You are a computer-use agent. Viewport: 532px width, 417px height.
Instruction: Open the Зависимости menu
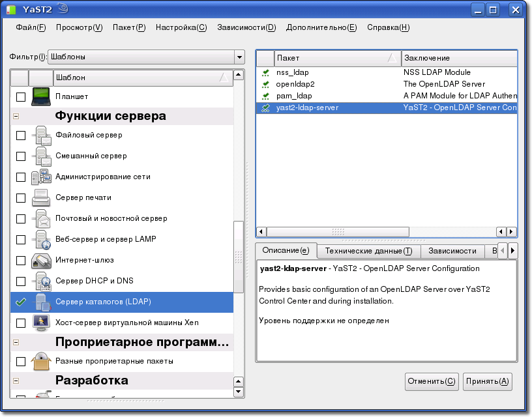pos(246,27)
